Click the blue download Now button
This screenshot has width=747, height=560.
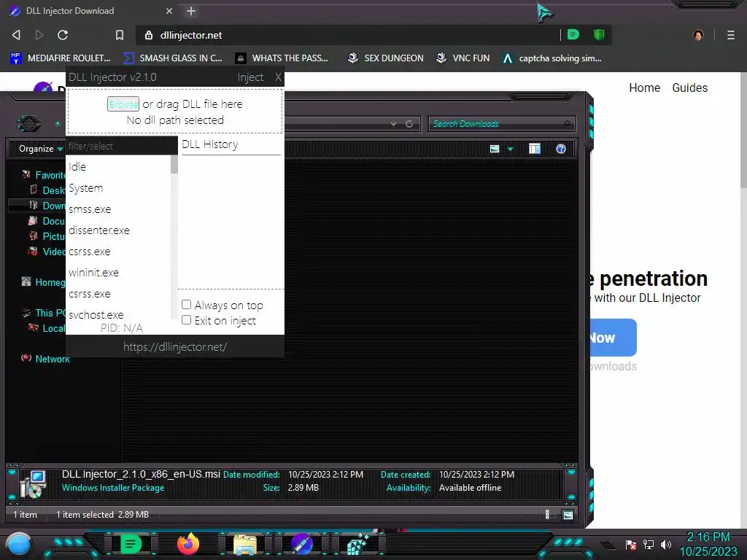click(x=613, y=338)
